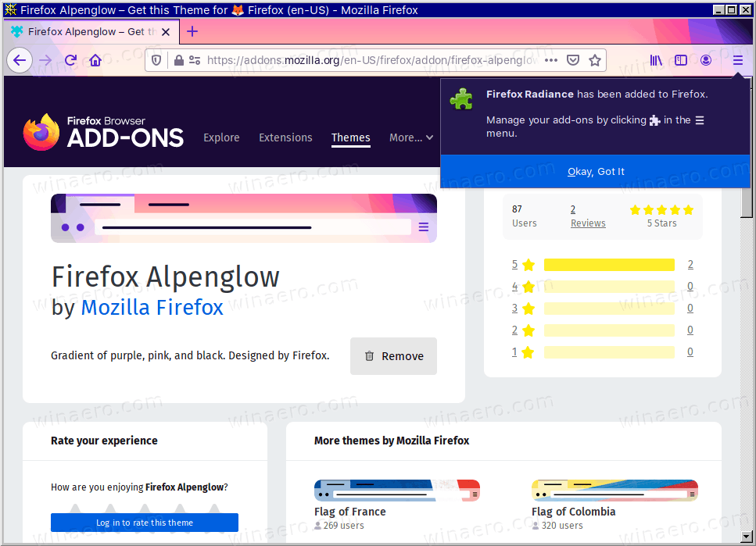Reload the current page
756x546 pixels.
coord(70,60)
